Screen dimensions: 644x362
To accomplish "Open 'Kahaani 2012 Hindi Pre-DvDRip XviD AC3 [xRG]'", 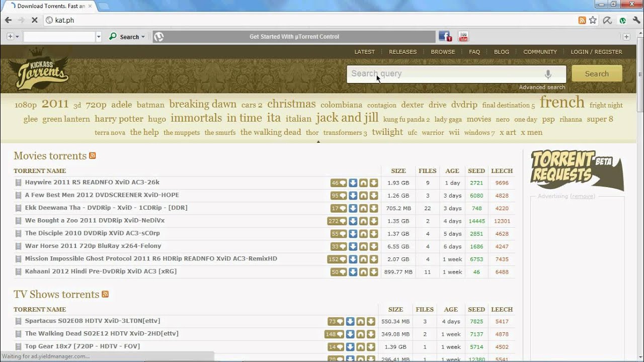I will point(101,271).
